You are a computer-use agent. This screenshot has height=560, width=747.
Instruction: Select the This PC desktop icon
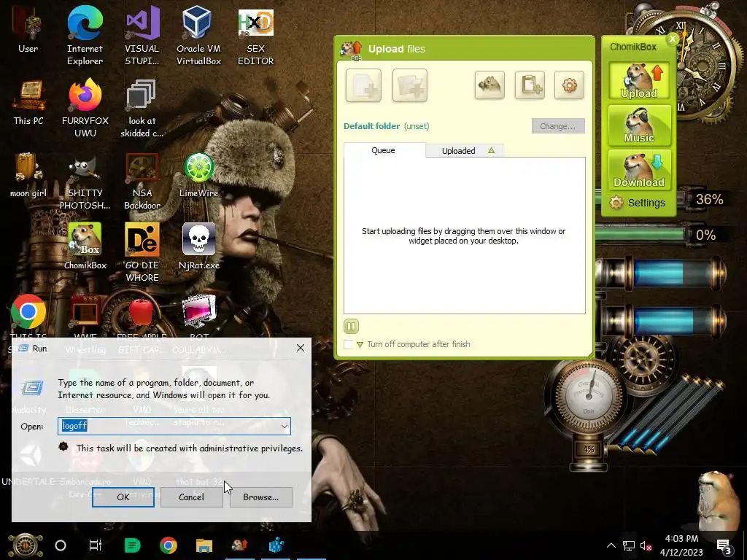28,104
